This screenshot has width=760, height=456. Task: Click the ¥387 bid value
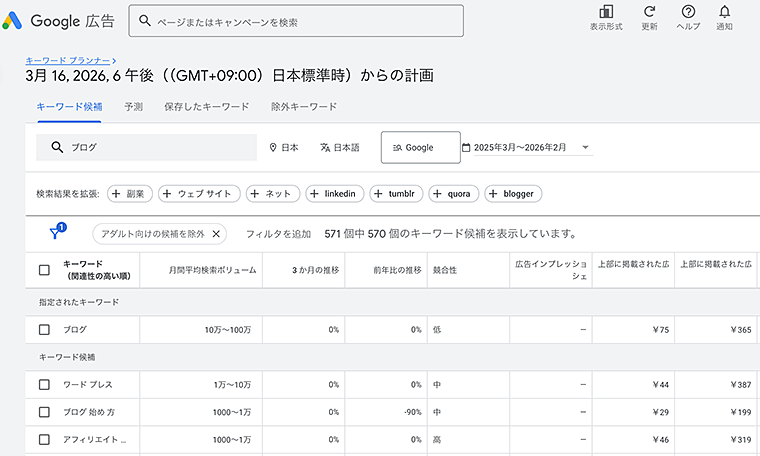[x=741, y=384]
